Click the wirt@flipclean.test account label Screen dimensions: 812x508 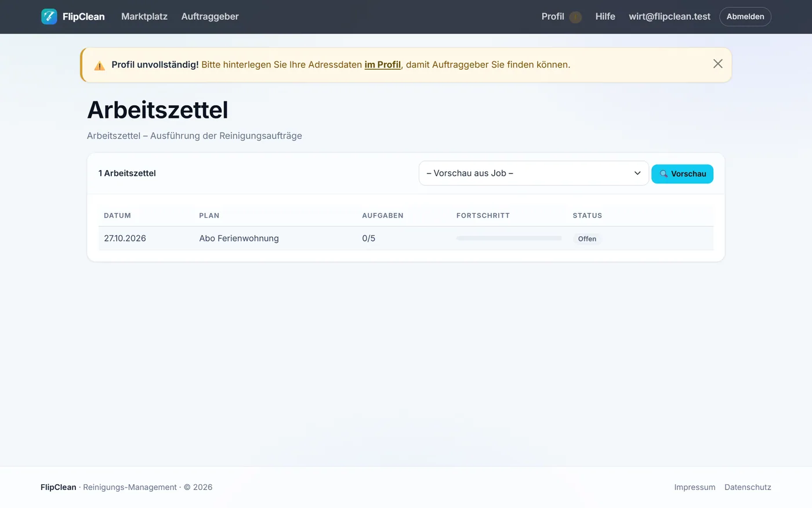click(x=669, y=16)
